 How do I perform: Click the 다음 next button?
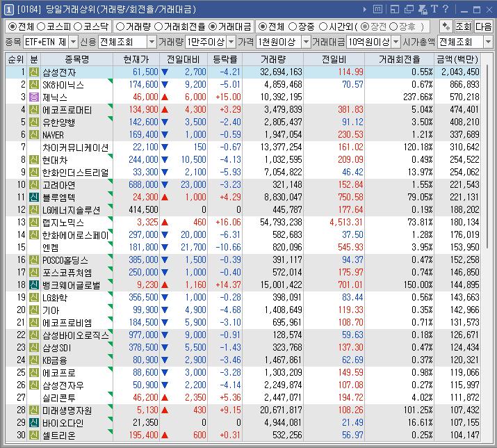482,26
